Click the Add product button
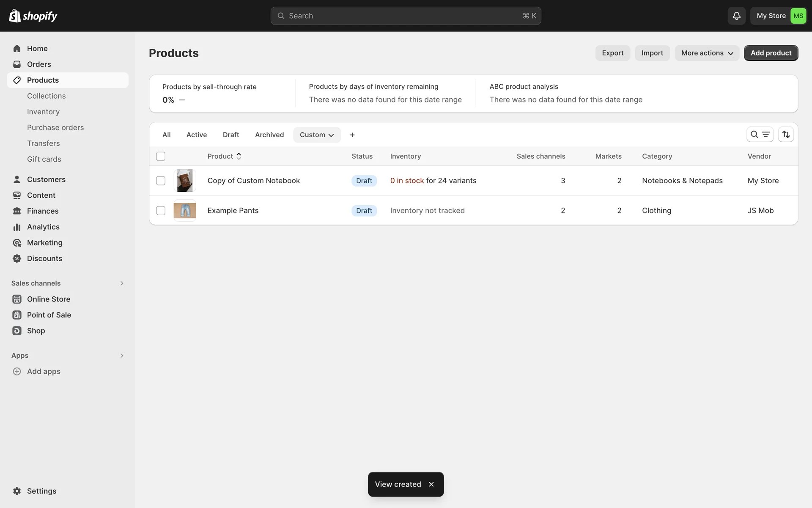The image size is (812, 508). (x=771, y=53)
